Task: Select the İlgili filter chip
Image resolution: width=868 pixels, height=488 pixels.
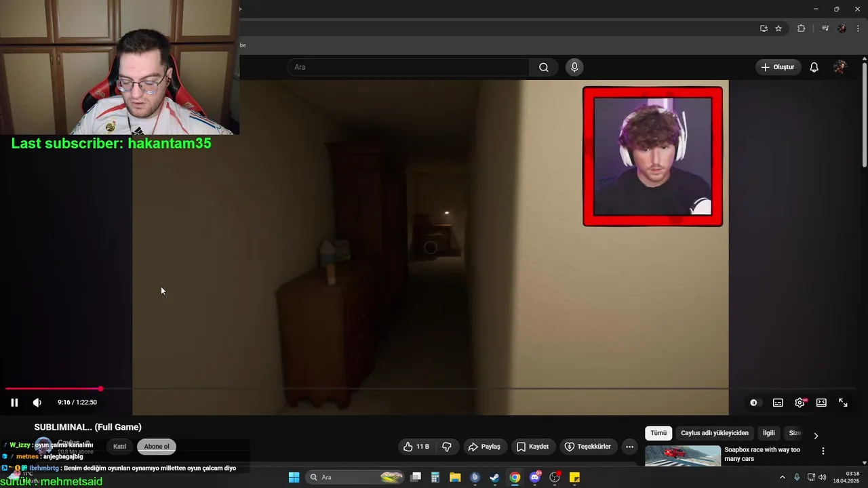Action: 768,433
